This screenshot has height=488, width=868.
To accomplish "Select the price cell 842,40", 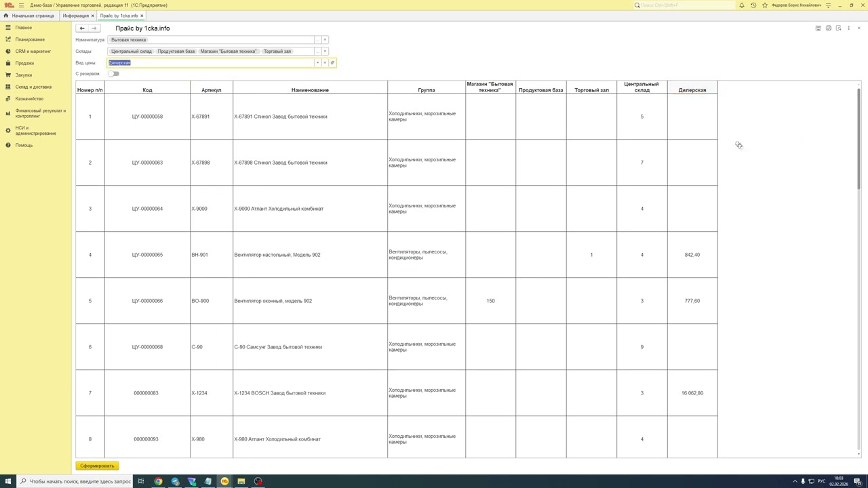I will (692, 255).
